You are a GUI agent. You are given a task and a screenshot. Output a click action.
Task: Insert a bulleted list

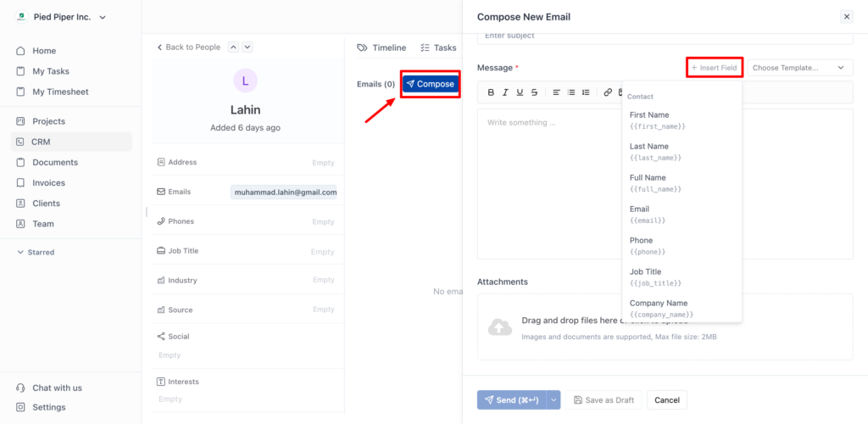[x=571, y=92]
